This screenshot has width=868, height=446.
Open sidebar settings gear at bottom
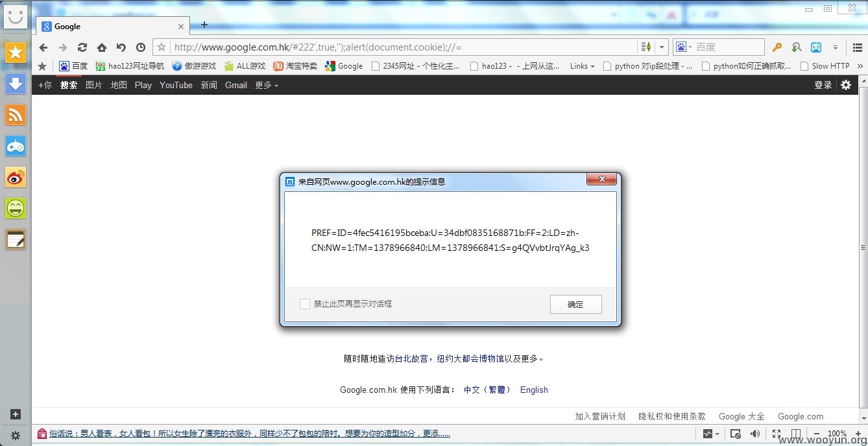[16, 436]
